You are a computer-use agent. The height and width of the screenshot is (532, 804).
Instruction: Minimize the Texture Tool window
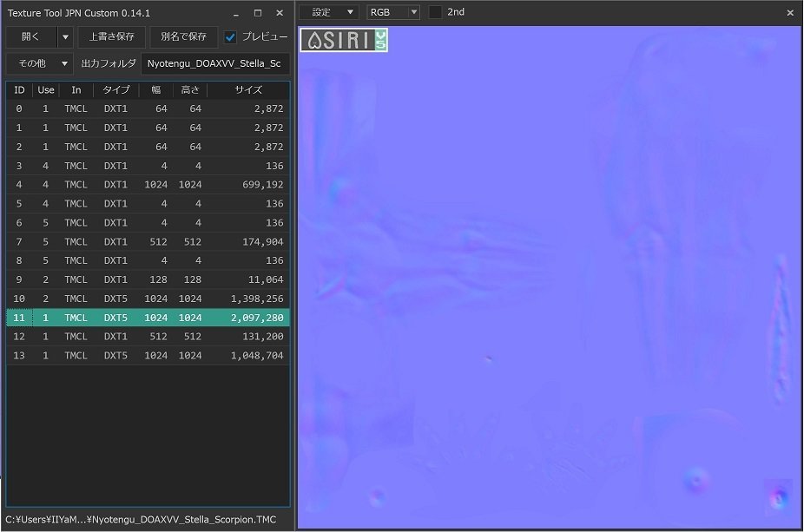(x=236, y=13)
